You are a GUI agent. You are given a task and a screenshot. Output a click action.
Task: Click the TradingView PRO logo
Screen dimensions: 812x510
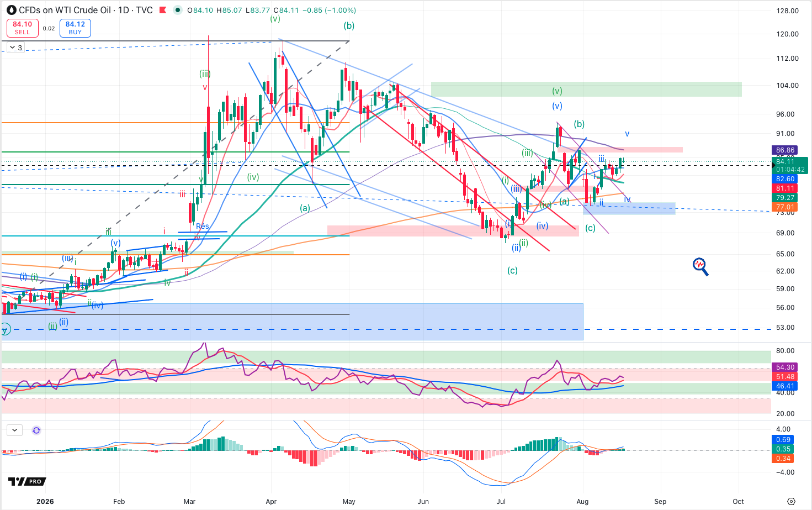pos(27,481)
